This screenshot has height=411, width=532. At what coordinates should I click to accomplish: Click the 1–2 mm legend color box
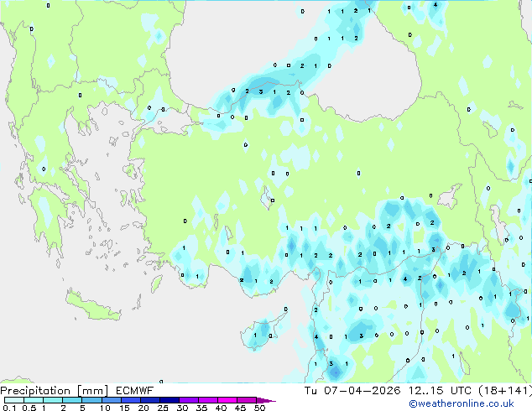click(53, 400)
